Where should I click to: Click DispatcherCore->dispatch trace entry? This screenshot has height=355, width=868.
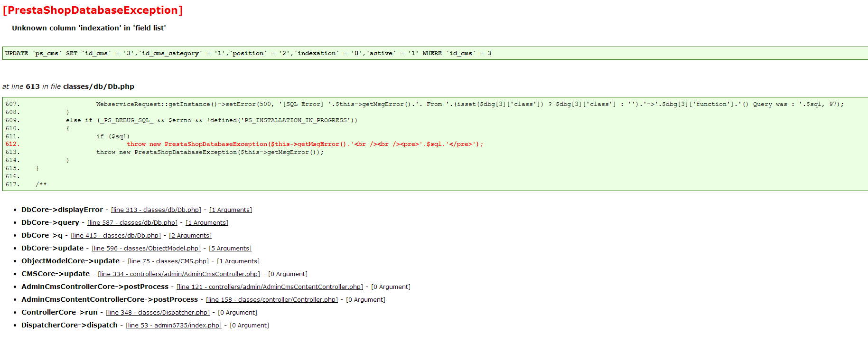69,325
